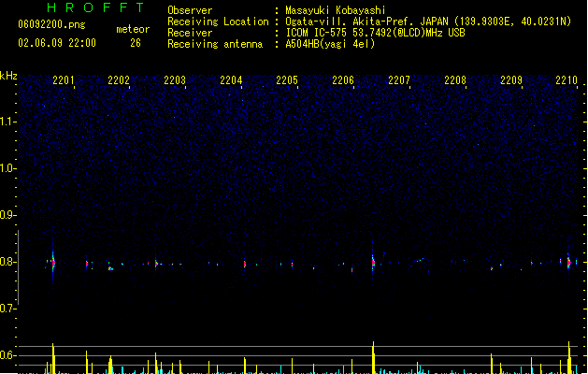Click the 0.6 kHz axis label
The image size is (588, 374).
[7, 355]
